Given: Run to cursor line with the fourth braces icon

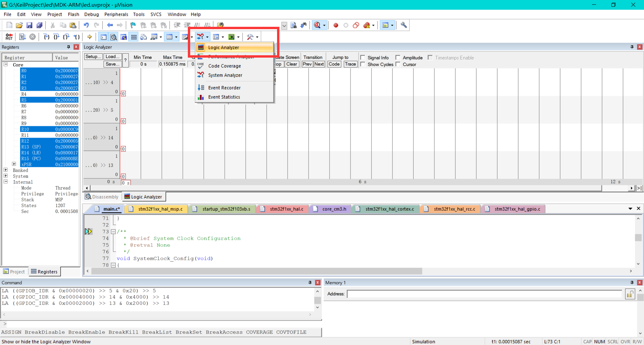Looking at the screenshot, I should pyautogui.click(x=77, y=37).
